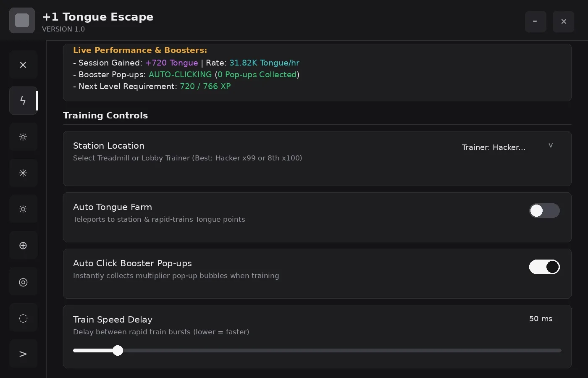Select the lightning bolt sidebar tab
The width and height of the screenshot is (588, 378).
tap(23, 101)
